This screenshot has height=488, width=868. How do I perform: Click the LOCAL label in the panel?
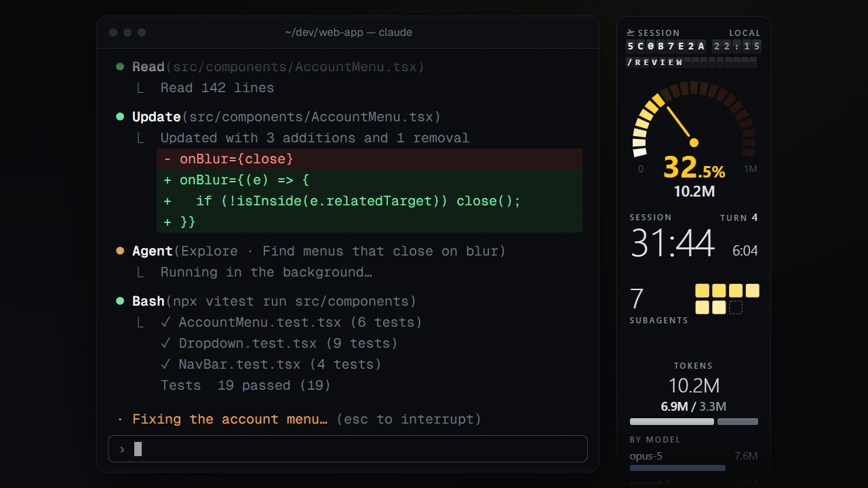[x=745, y=33]
